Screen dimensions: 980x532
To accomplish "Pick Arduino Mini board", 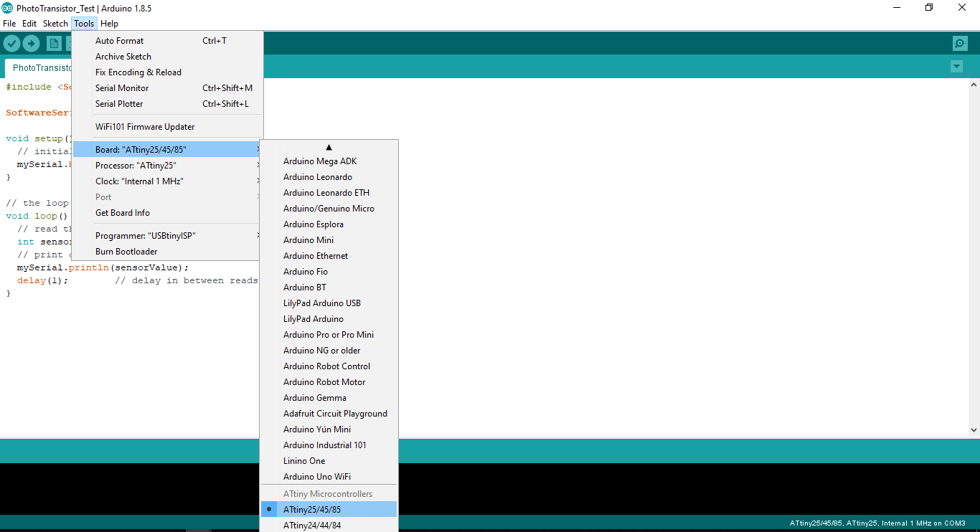I will (329, 240).
